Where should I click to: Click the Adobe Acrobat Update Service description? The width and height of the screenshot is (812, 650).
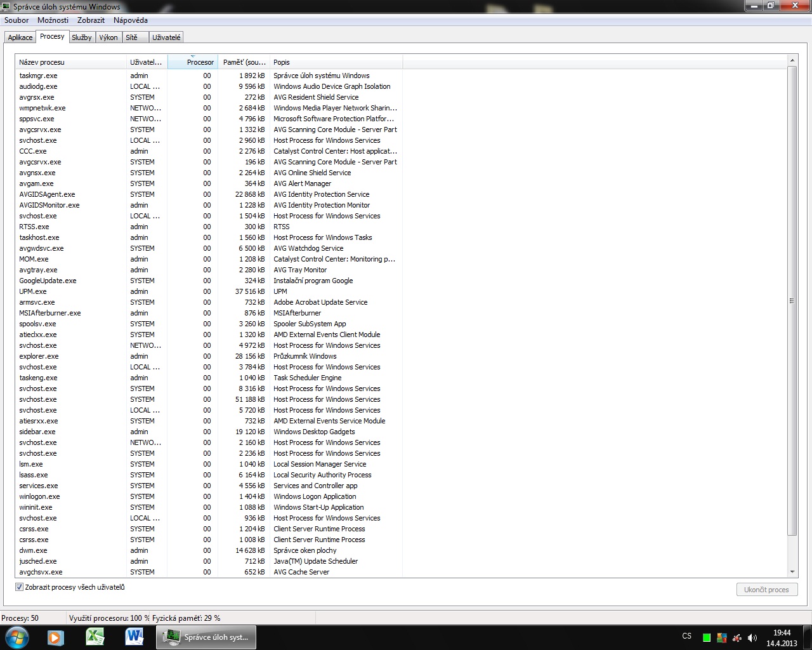320,302
